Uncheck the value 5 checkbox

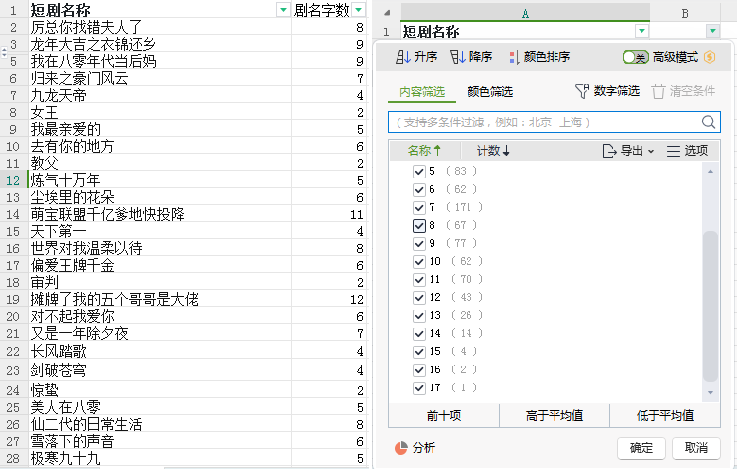point(419,171)
